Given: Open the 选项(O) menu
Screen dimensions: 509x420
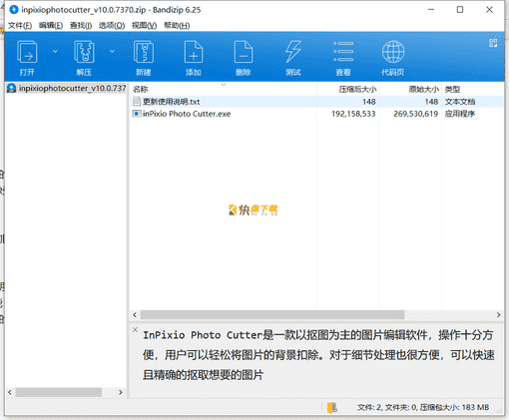Looking at the screenshot, I should [x=112, y=26].
